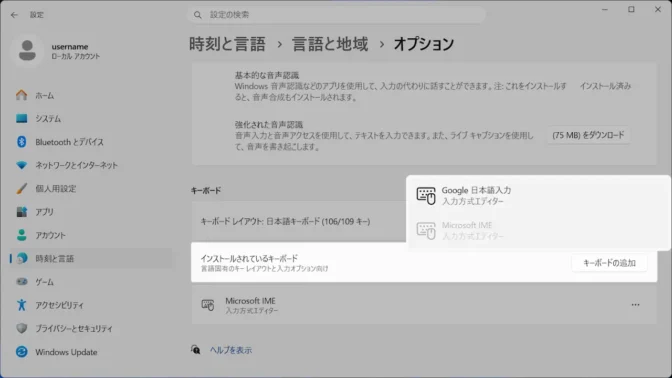The height and width of the screenshot is (378, 672).
Task: Click the アカウント person icon
Action: tap(21, 235)
